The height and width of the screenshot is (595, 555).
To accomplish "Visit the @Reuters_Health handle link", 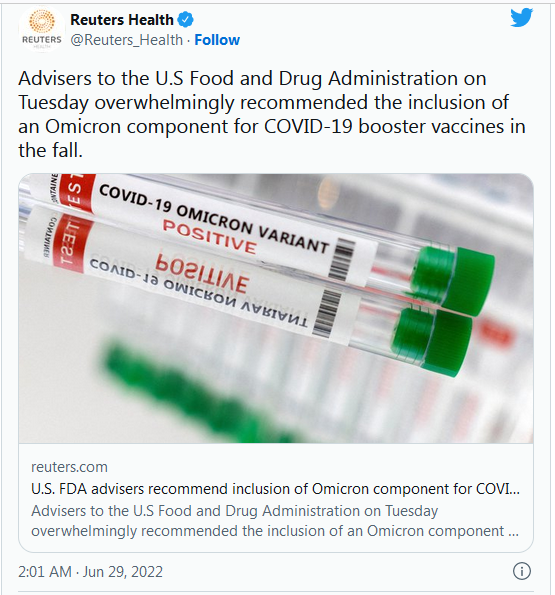I will pyautogui.click(x=126, y=40).
